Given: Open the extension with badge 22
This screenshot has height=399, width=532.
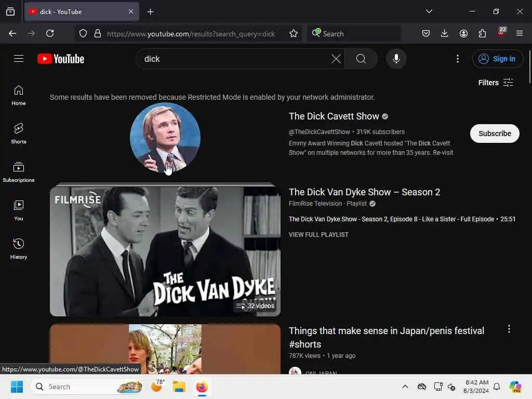Looking at the screenshot, I should [x=501, y=33].
